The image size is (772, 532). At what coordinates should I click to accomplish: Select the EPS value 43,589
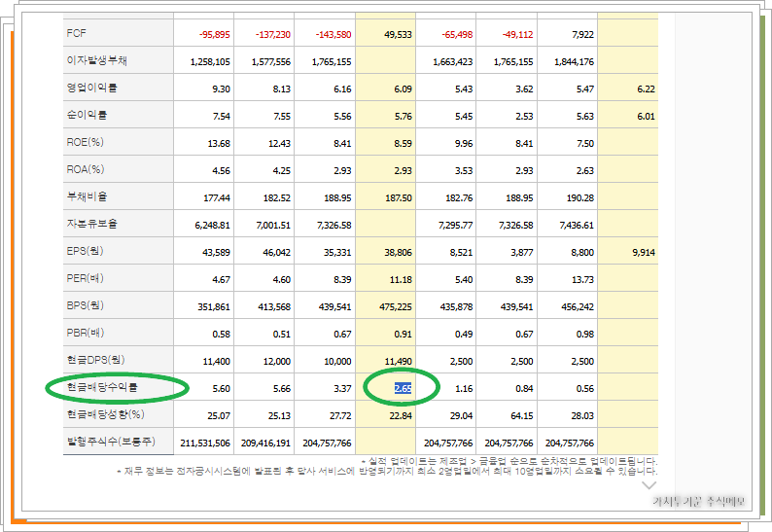point(216,253)
